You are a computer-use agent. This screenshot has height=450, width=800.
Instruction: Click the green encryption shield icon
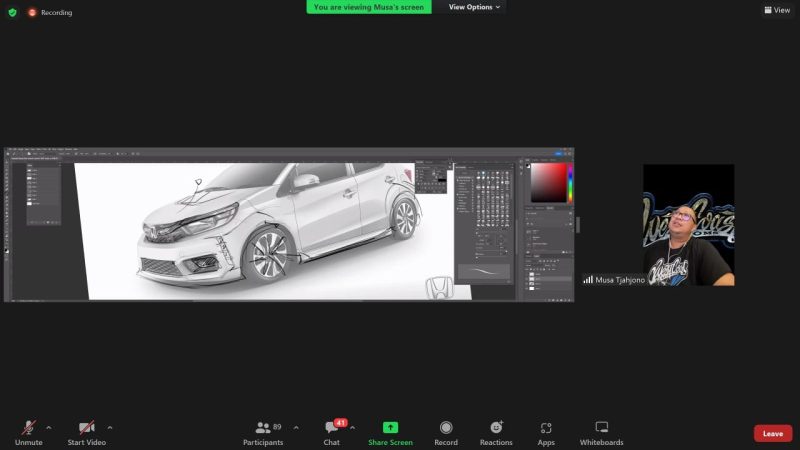tap(13, 12)
